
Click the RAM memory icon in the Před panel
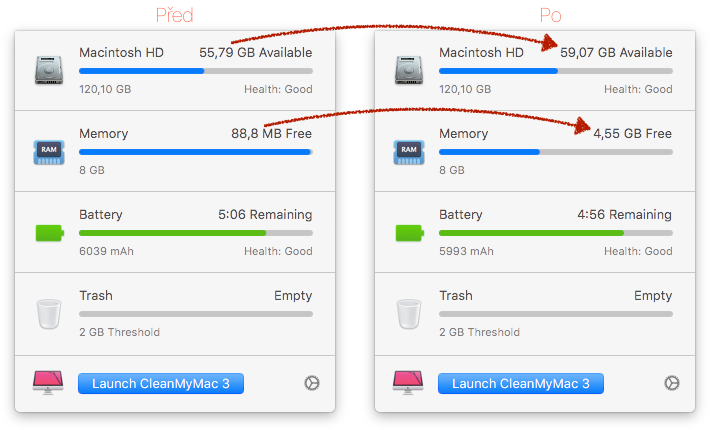coord(49,151)
